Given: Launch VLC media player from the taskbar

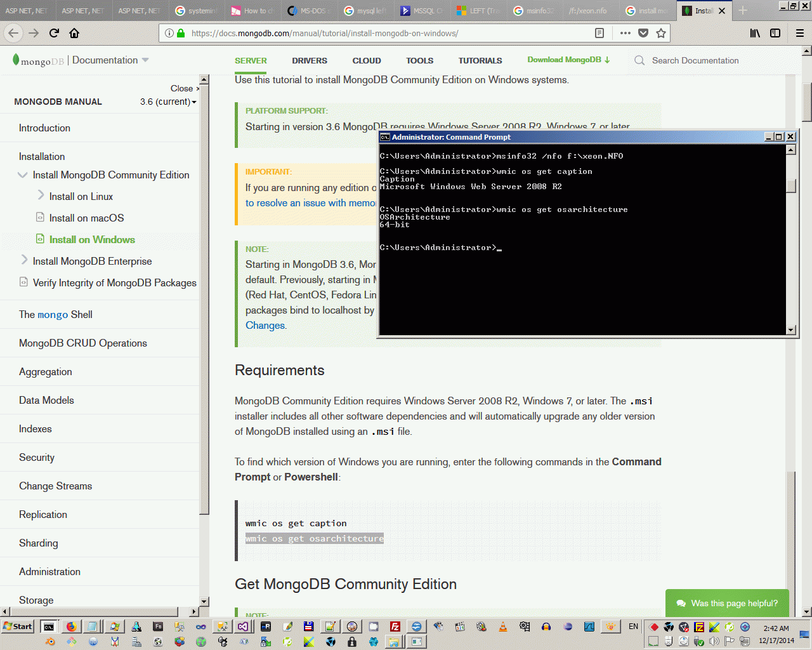Looking at the screenshot, I should (503, 627).
